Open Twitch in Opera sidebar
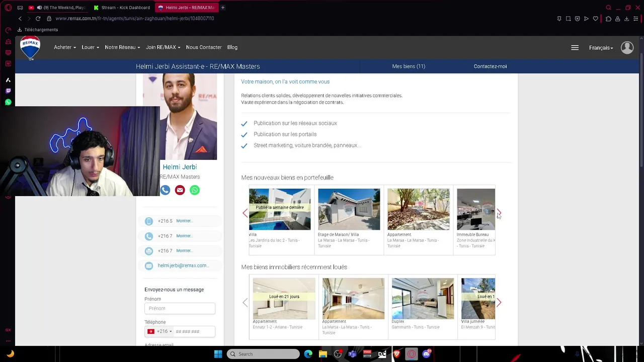644x362 pixels. 8,91
